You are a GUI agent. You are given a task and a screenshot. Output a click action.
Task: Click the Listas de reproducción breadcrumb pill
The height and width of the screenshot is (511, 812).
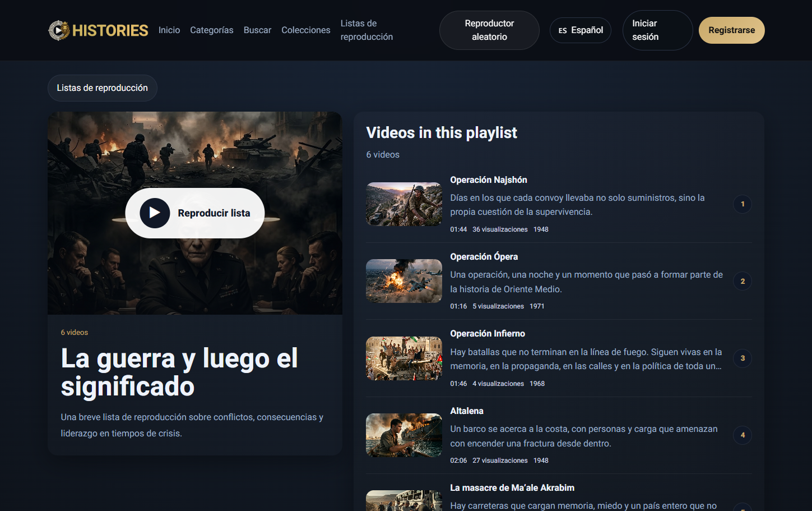coord(103,88)
